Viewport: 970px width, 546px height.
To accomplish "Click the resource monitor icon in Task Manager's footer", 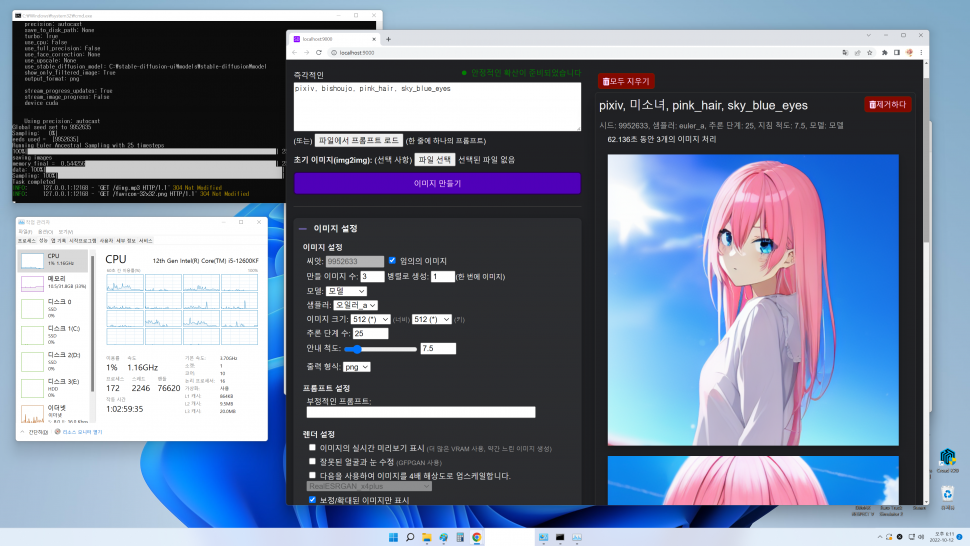I will coord(58,432).
